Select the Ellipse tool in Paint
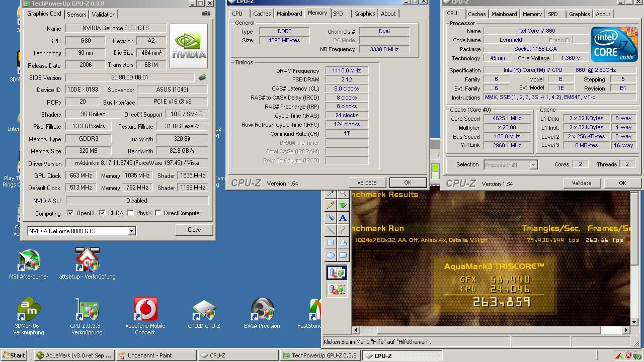This screenshot has width=644, height=362. tap(331, 255)
